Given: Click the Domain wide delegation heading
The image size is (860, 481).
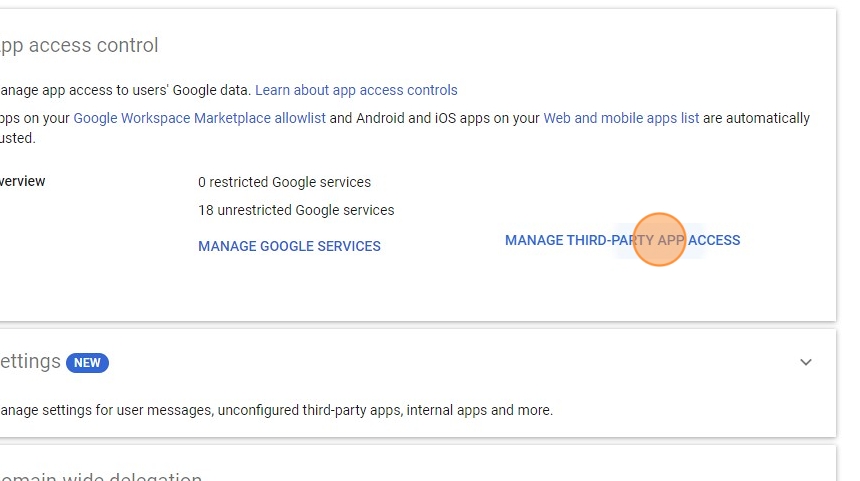Looking at the screenshot, I should point(100,478).
